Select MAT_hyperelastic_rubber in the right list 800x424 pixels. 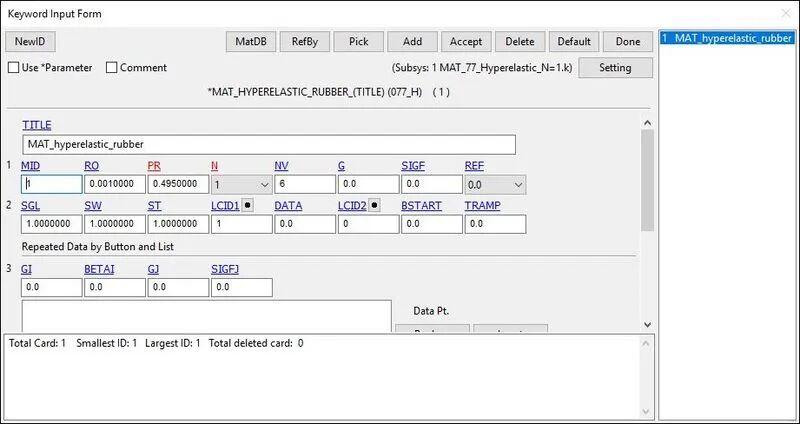coord(727,38)
